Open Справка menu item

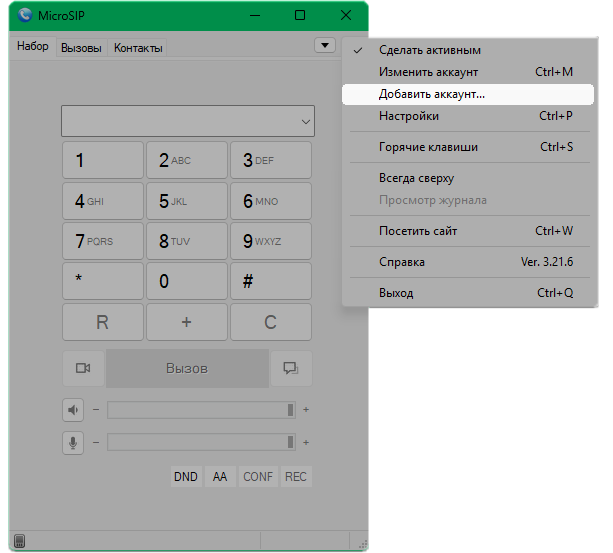pos(468,262)
